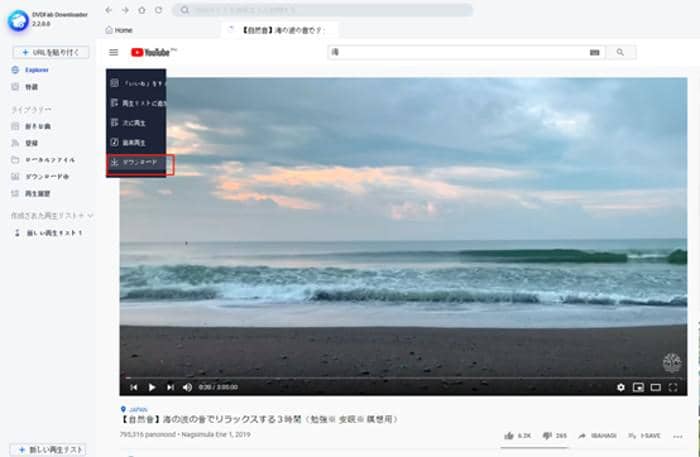Screen dimensions: 700x457
Task: Open ローカルファイル in the sidebar
Action: pos(43,160)
